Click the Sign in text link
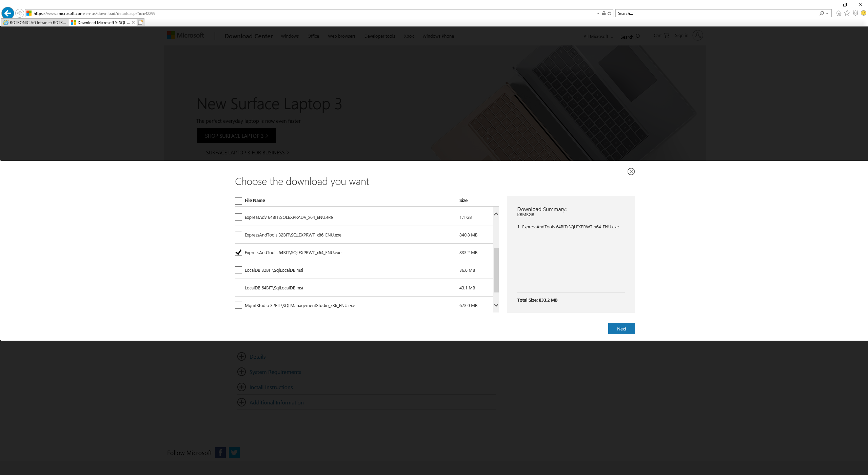The width and height of the screenshot is (868, 475). [681, 35]
